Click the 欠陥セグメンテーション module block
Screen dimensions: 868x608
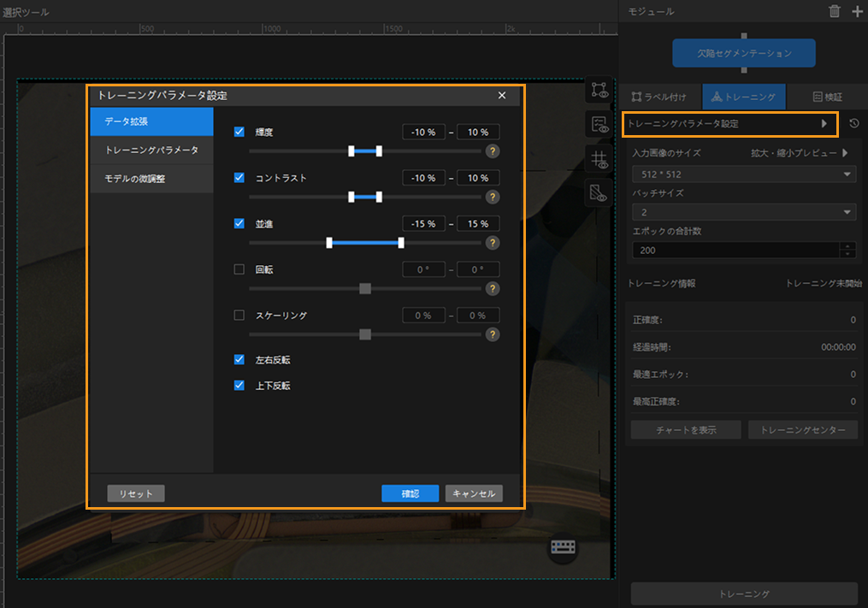click(744, 53)
